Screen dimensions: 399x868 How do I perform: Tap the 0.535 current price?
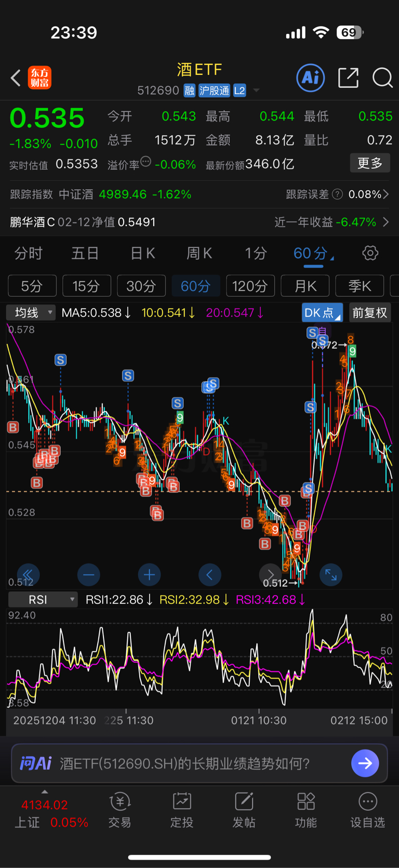pyautogui.click(x=47, y=118)
